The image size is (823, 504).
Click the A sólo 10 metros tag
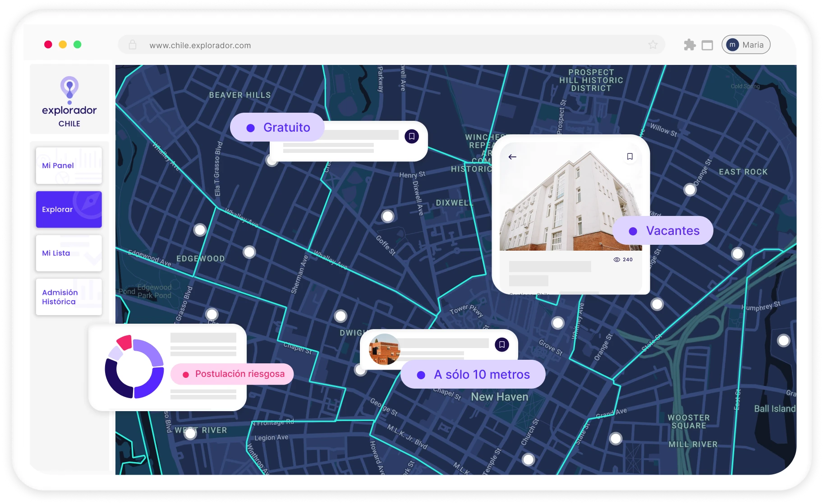click(x=473, y=375)
